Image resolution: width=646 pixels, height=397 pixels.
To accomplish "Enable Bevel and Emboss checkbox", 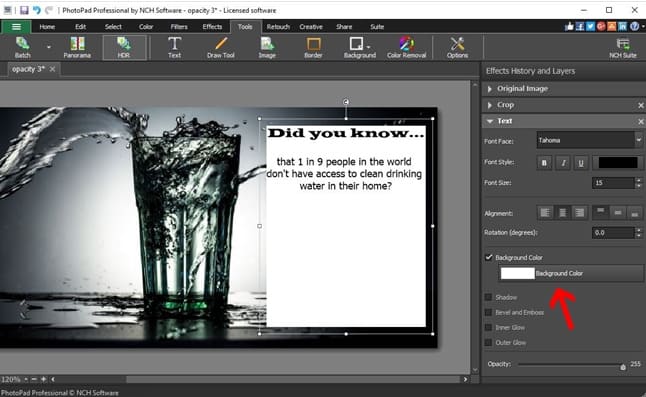I will coord(489,313).
